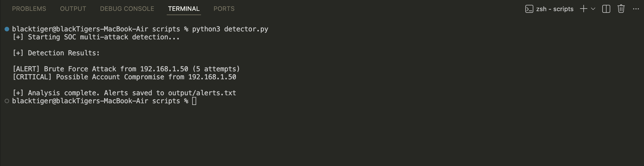Image resolution: width=644 pixels, height=166 pixels.
Task: Click blue command marker beside python3 command
Action: pos(7,29)
